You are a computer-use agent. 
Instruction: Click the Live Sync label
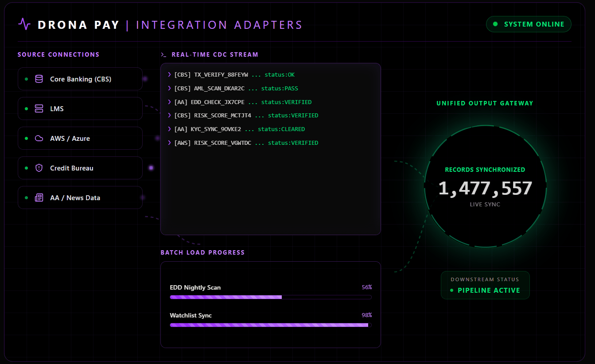(x=485, y=205)
